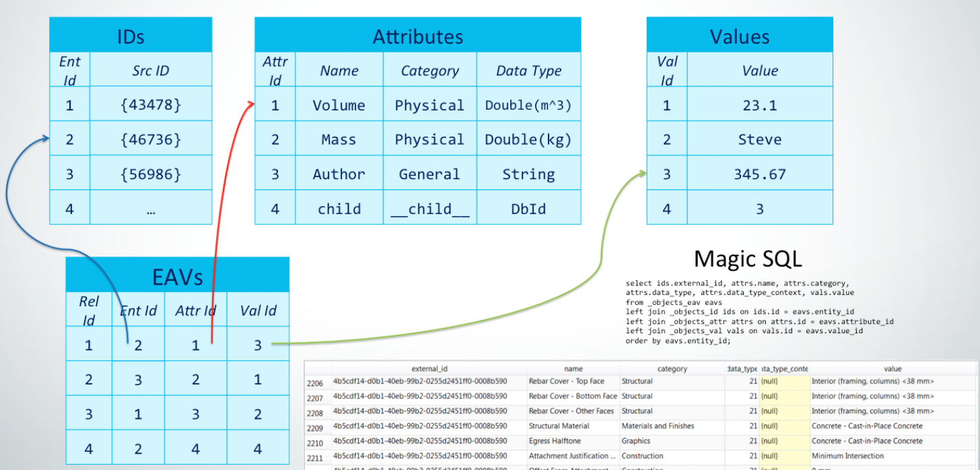Click the 'Value' column header in Values table
980x470 pixels.
760,71
